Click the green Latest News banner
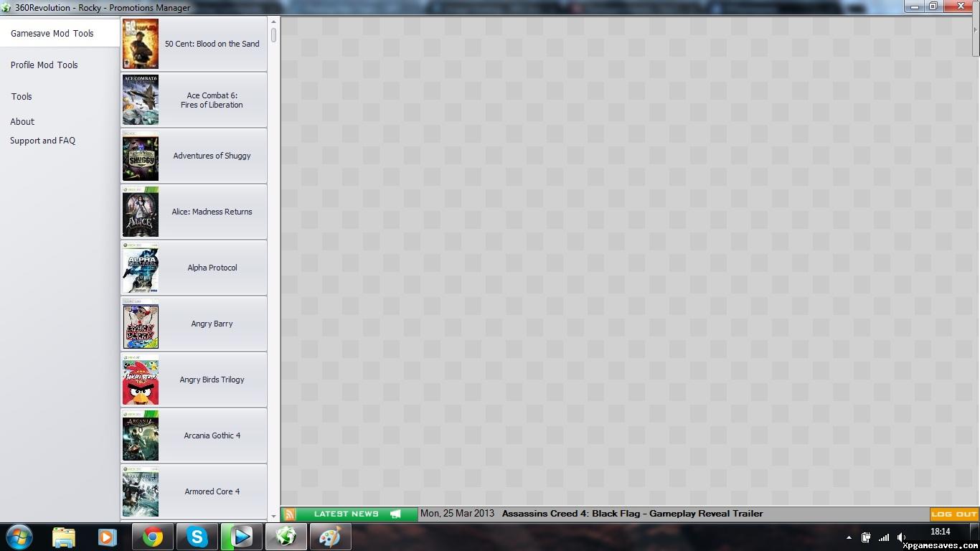The width and height of the screenshot is (980, 551). (x=357, y=514)
